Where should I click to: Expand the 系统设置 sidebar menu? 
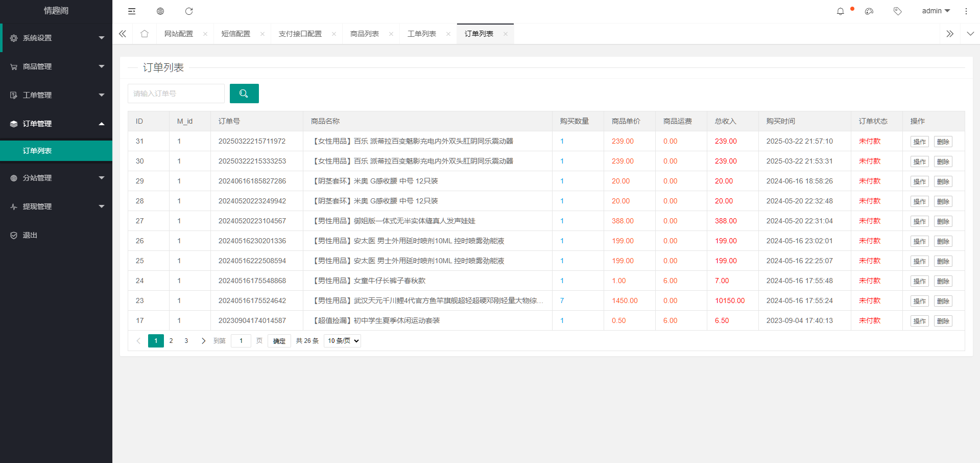click(56, 38)
